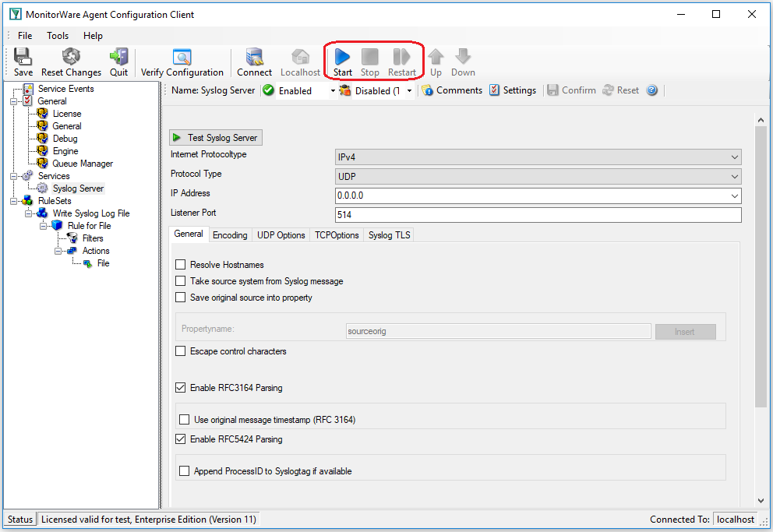Screen dimensions: 773x532
Task: Switch to the UDP Options tab
Action: (281, 235)
